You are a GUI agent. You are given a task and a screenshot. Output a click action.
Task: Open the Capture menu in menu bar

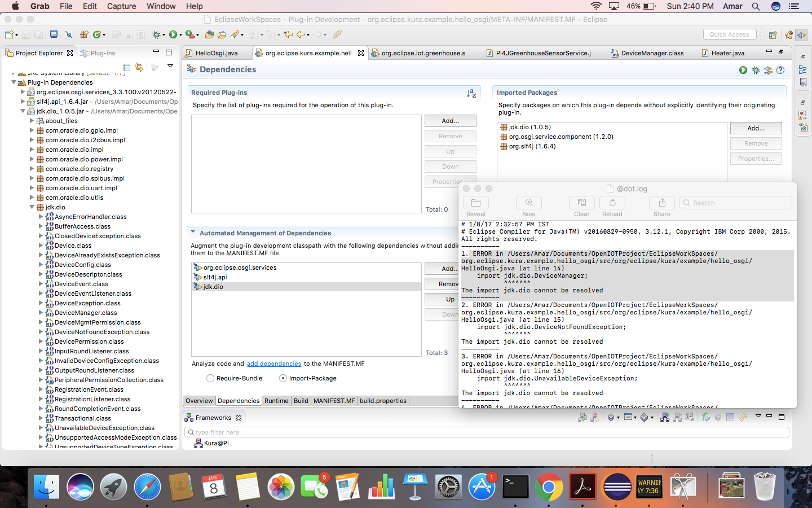point(121,6)
